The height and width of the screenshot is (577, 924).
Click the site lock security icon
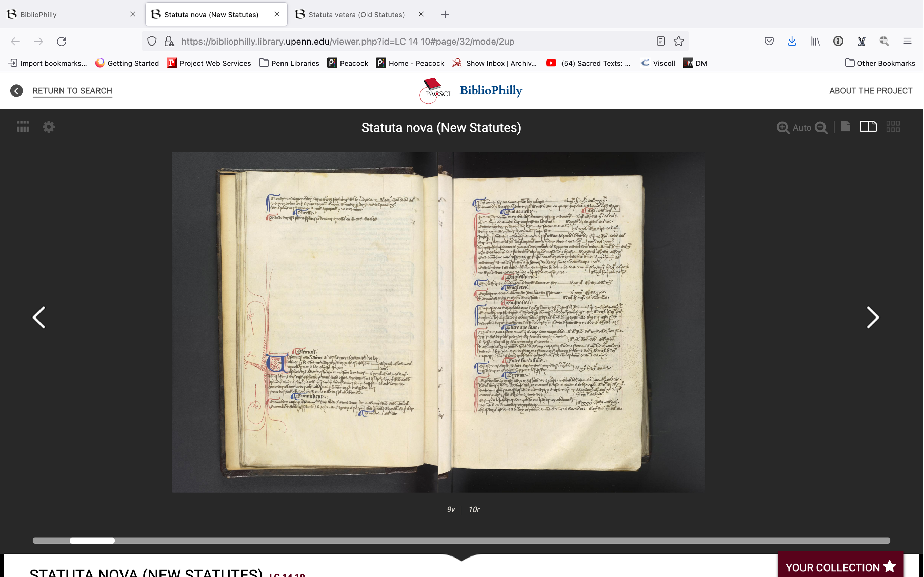point(169,42)
